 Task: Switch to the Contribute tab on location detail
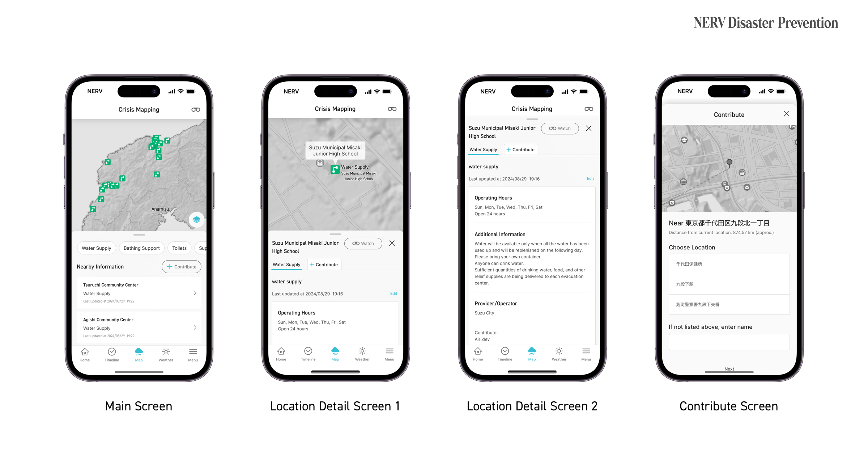(x=325, y=264)
